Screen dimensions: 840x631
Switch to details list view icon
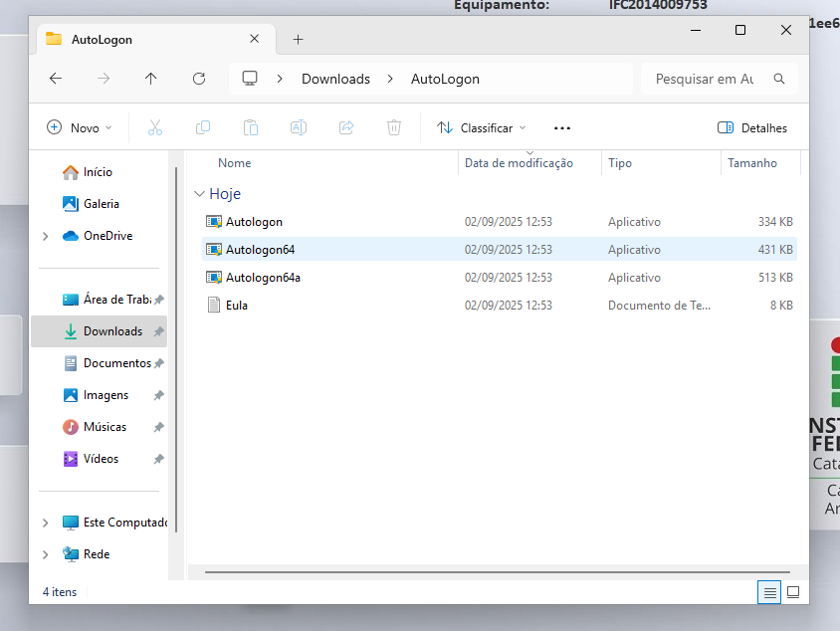point(769,592)
